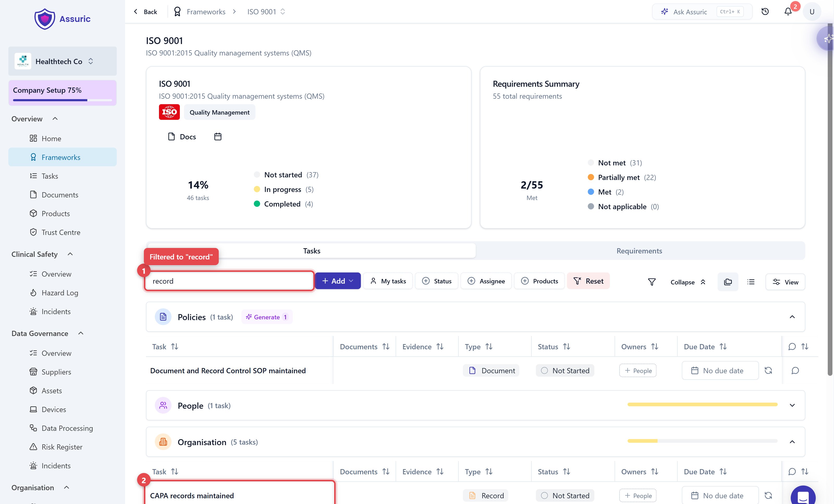Open the floating AI sparkle assistant button
Viewport: 834px width, 504px height.
tap(826, 39)
